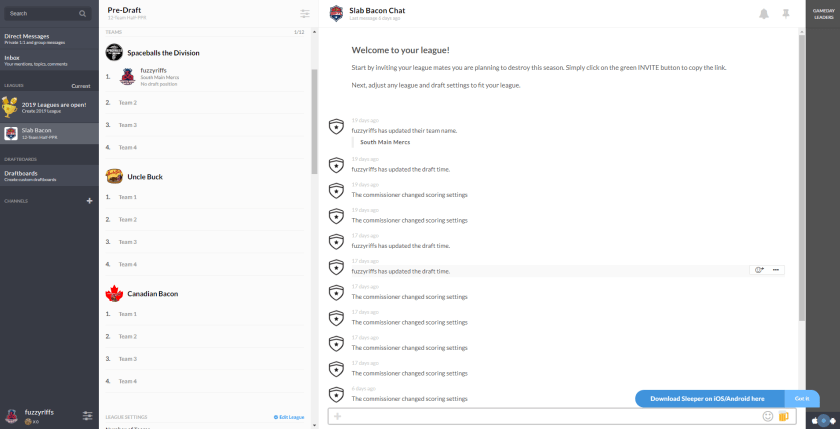
Task: Click Download Sleeper on iOS/Android banner
Action: tap(708, 398)
